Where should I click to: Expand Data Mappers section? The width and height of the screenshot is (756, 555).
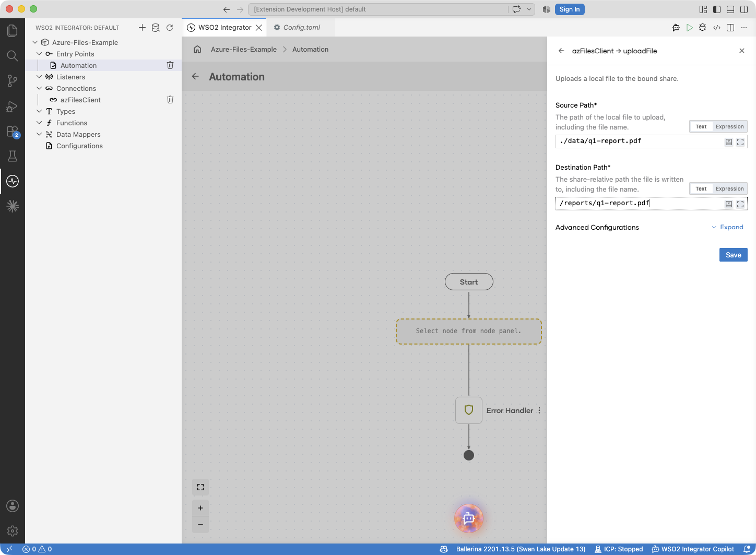(39, 134)
